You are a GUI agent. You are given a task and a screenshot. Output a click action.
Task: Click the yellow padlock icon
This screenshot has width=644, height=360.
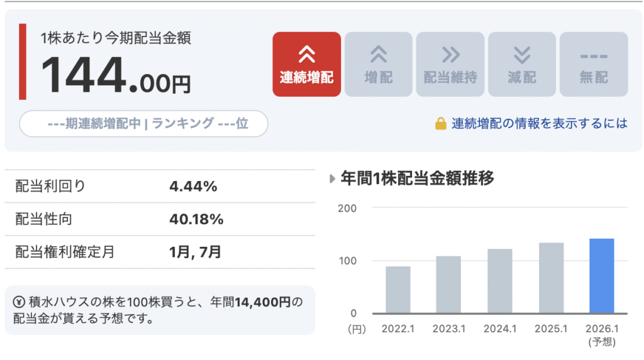441,124
